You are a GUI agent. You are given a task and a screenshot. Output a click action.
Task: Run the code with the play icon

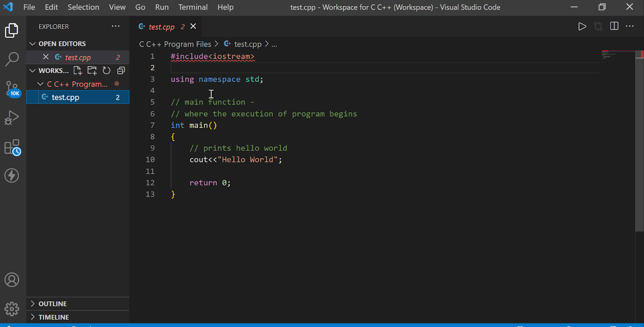click(x=582, y=27)
